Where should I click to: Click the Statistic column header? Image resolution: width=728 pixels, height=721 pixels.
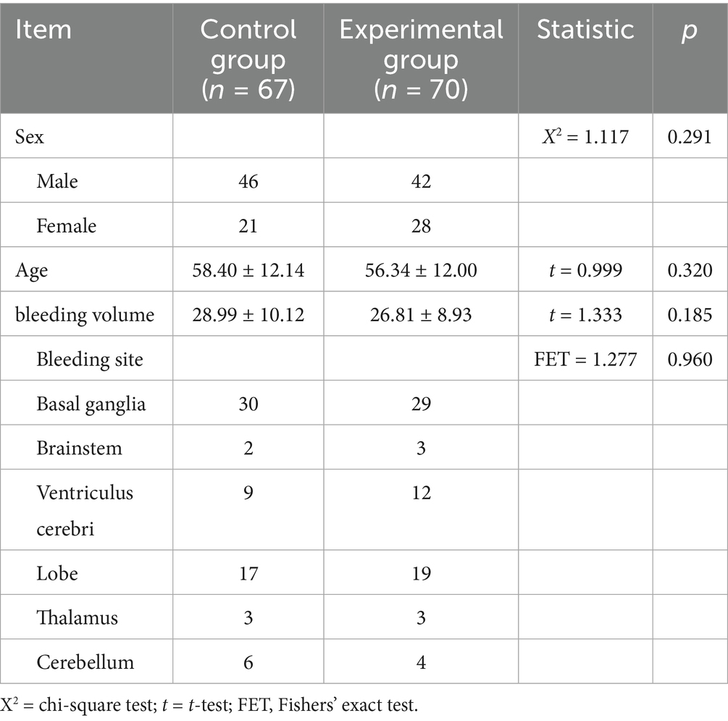585,30
